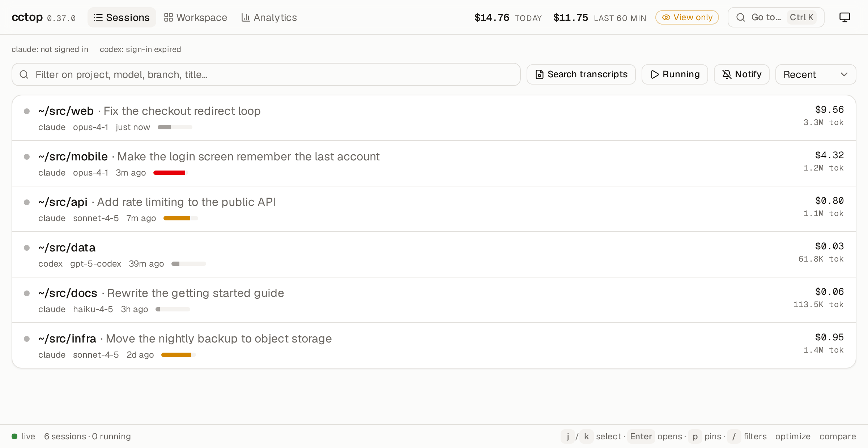This screenshot has width=868, height=448.
Task: Open the Workspace tab
Action: click(x=195, y=17)
